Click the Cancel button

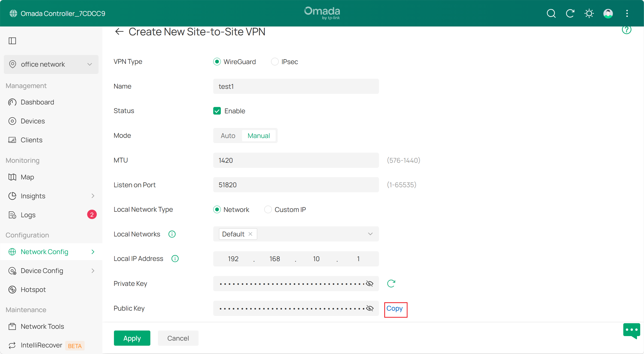(178, 338)
